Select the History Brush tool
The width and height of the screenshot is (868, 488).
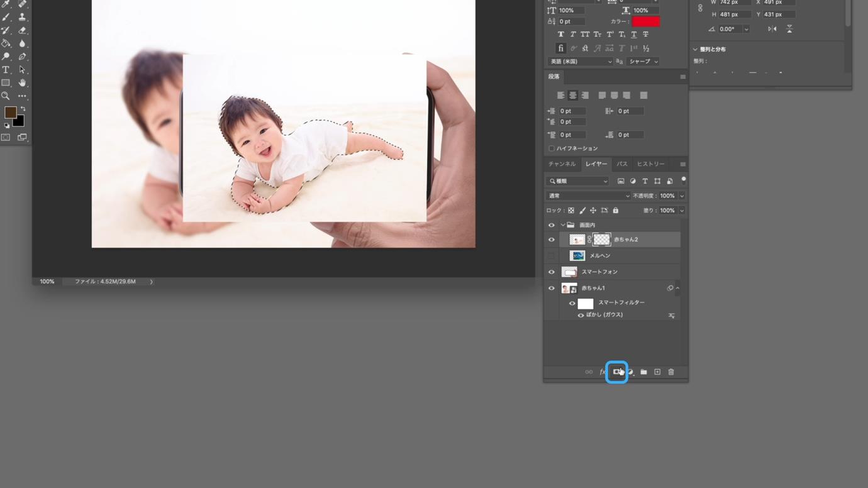(6, 30)
